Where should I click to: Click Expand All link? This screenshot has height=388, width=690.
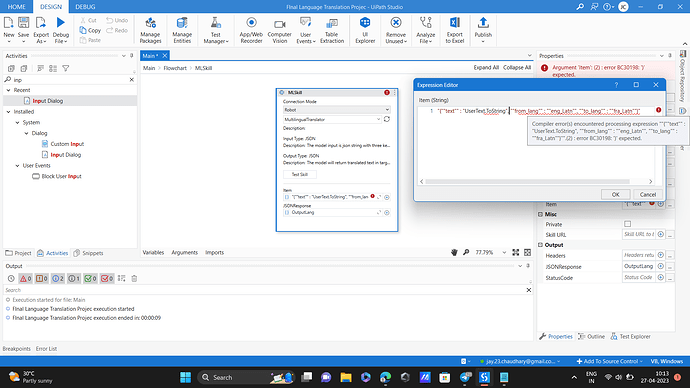pos(486,67)
